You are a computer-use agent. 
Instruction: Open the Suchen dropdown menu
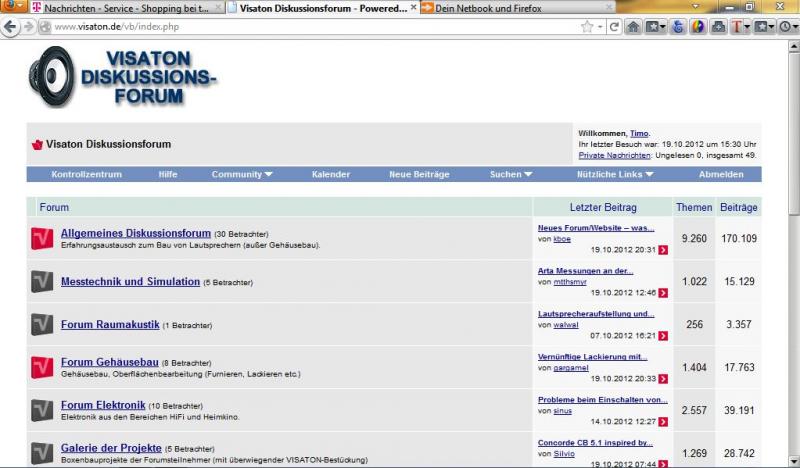tap(511, 174)
